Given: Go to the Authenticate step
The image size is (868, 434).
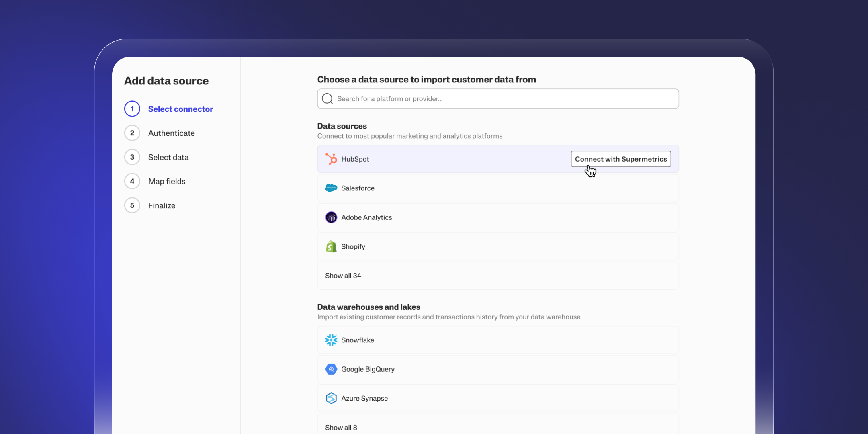Looking at the screenshot, I should (171, 133).
